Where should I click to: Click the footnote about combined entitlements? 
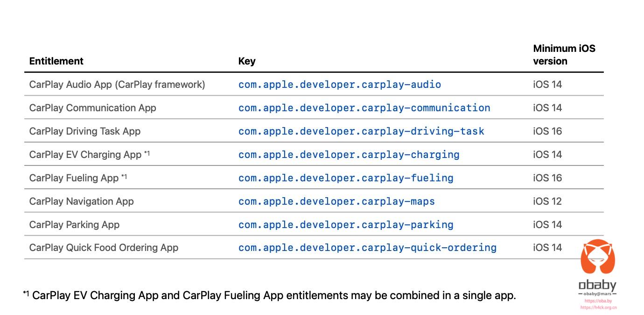(x=270, y=295)
